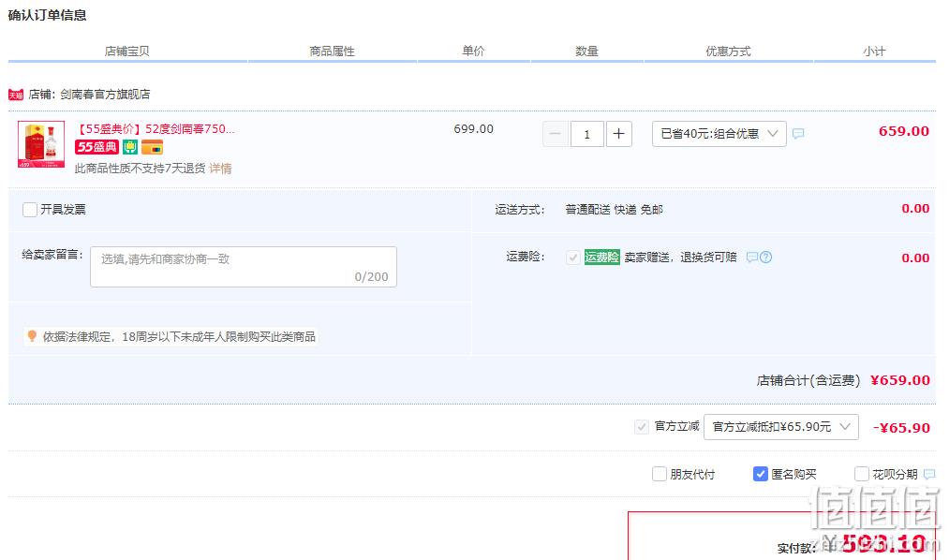Click the orange card icon under product title
This screenshot has height=560, width=949.
point(153,147)
